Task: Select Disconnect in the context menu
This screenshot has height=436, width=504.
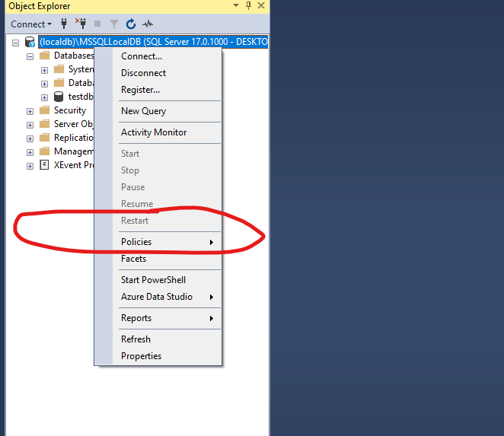Action: [143, 73]
